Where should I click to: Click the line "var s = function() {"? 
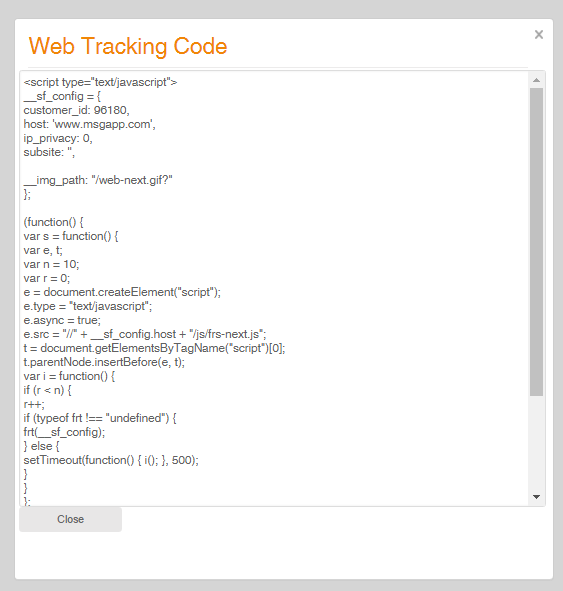pos(71,236)
